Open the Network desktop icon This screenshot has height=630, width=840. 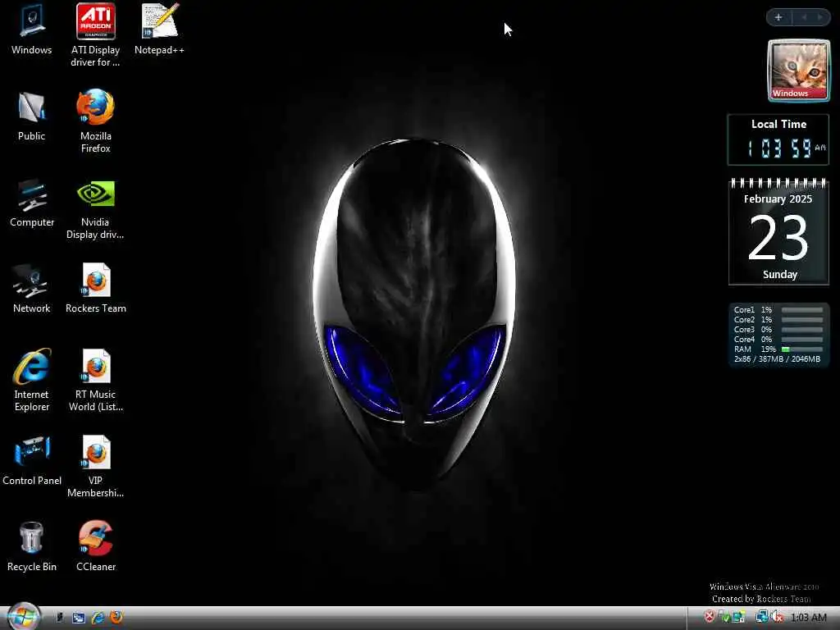coord(32,288)
